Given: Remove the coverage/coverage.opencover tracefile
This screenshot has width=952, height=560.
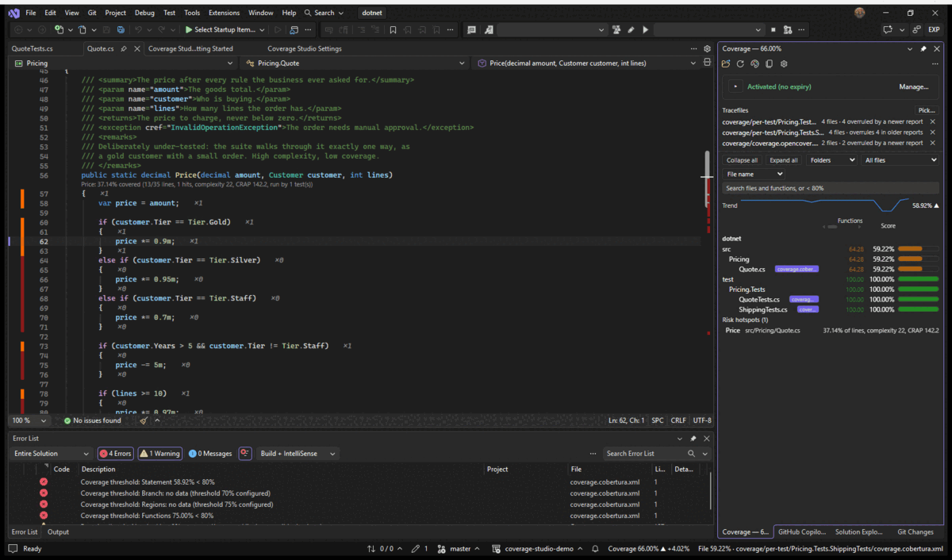Looking at the screenshot, I should (932, 143).
